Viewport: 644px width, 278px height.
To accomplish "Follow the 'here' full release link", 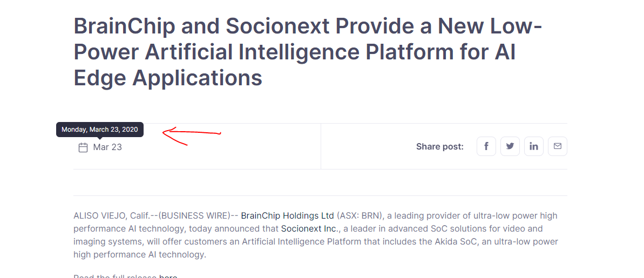I will tap(168, 276).
